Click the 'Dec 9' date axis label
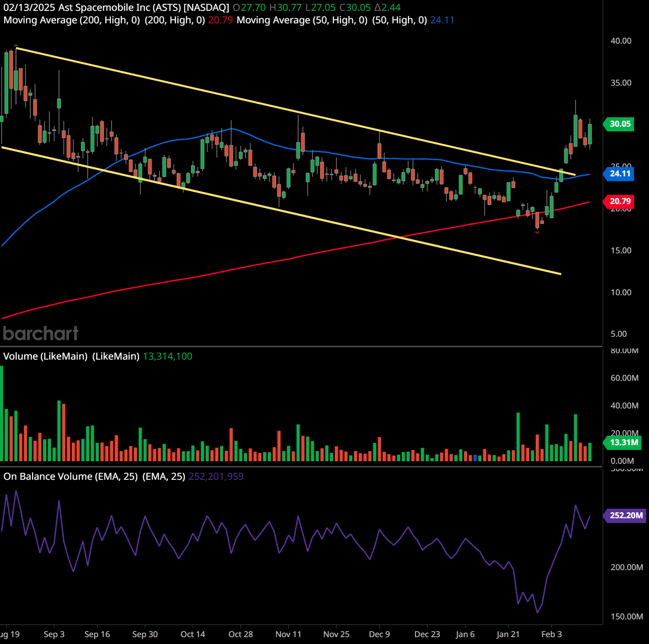This screenshot has width=649, height=644. (x=379, y=634)
